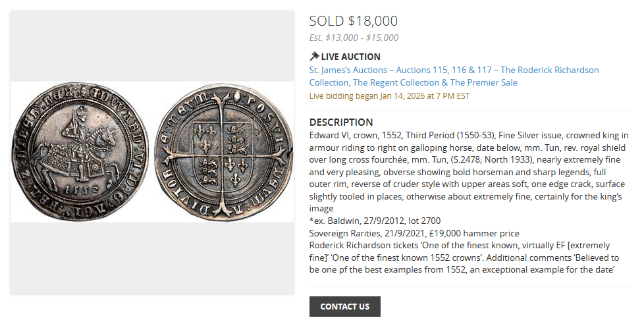Screen dimensions: 644x324
Task: Click the LIVE AUCTION label
Action: (x=350, y=57)
